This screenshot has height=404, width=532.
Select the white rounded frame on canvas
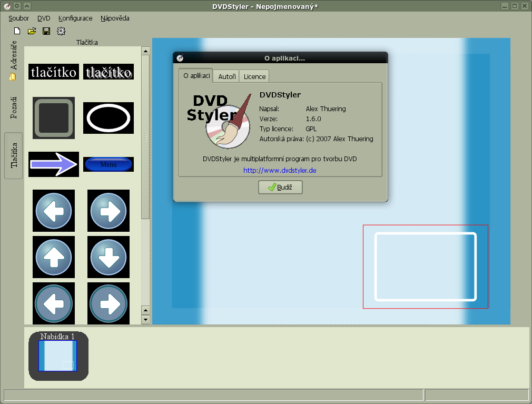426,267
